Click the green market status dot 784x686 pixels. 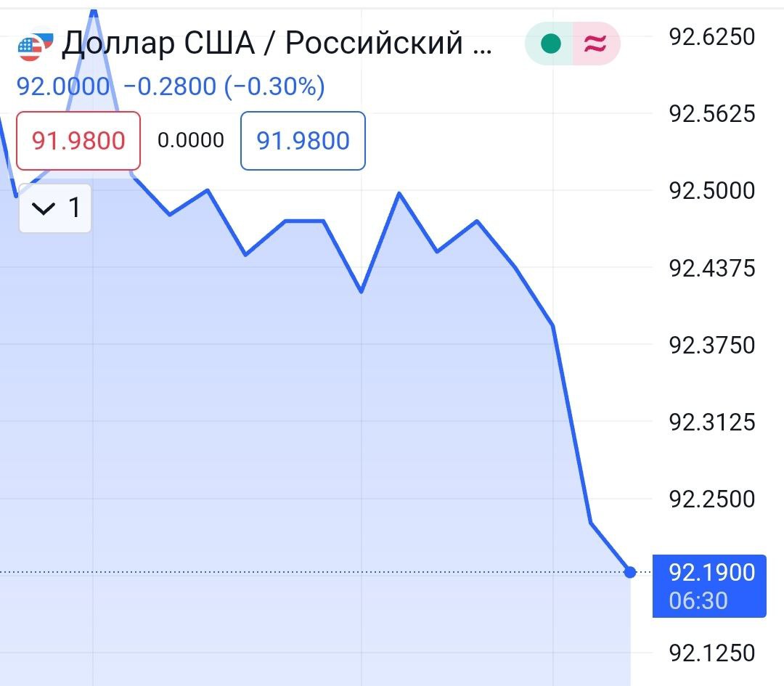pos(551,44)
